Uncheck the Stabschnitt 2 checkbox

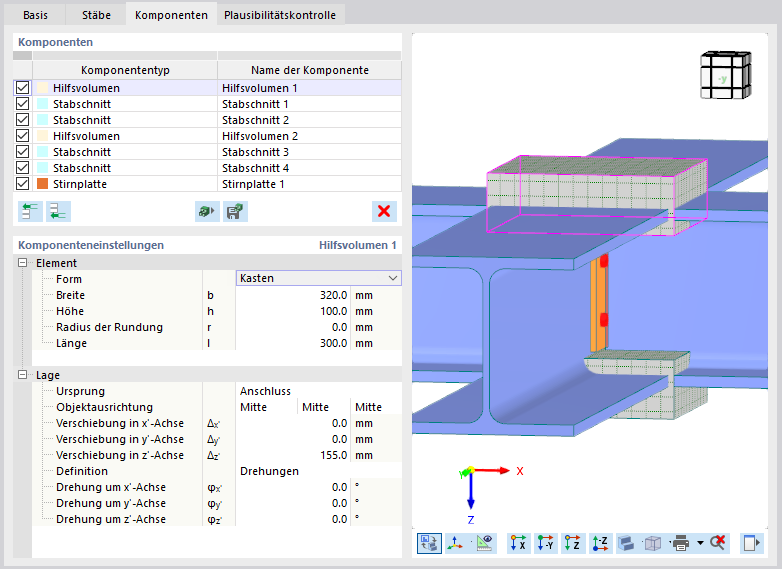click(x=22, y=120)
